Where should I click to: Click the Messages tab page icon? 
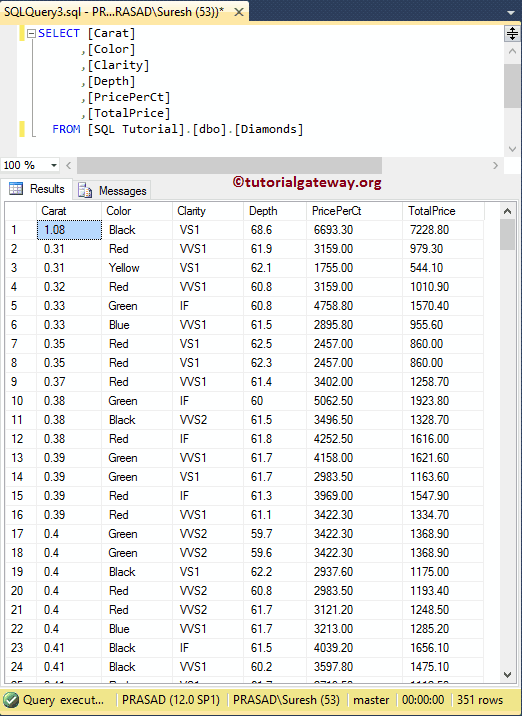coord(85,190)
